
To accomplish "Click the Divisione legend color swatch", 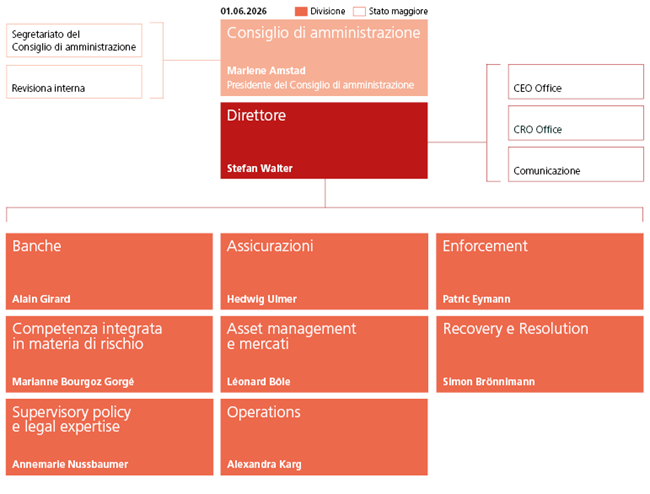I will [x=301, y=12].
